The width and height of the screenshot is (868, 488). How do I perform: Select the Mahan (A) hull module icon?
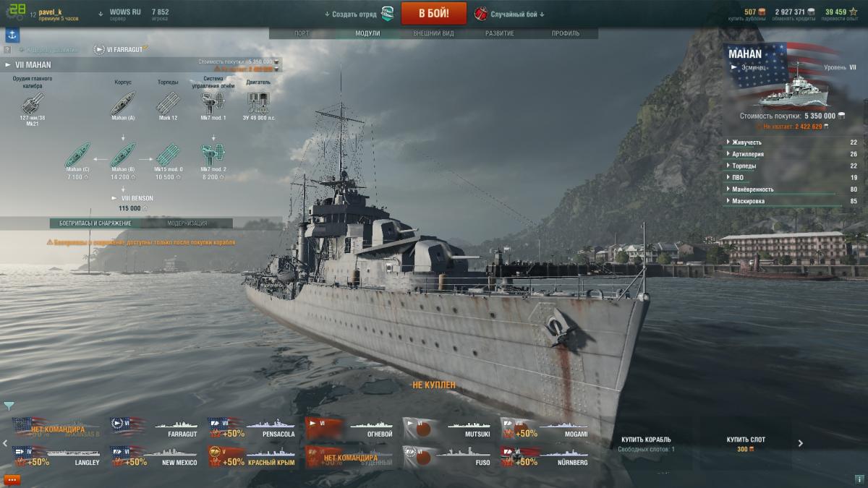point(123,103)
